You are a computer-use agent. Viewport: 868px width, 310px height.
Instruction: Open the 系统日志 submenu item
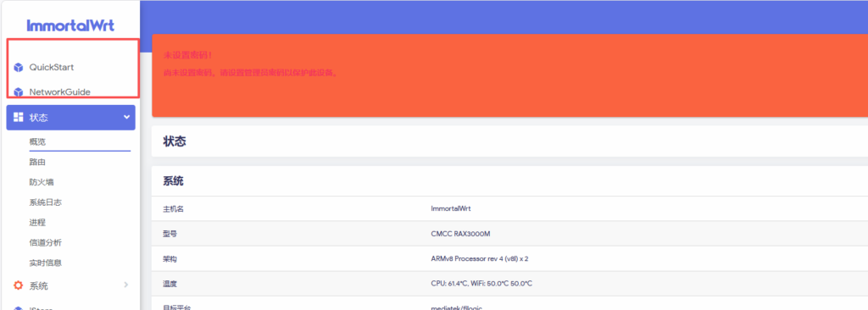[x=46, y=202]
